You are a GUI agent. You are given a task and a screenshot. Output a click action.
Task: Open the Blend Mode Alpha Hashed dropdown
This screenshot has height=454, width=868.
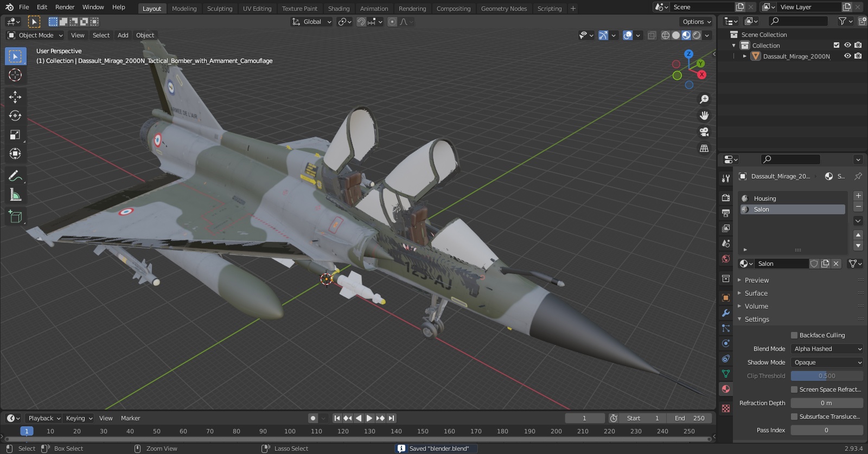(827, 349)
